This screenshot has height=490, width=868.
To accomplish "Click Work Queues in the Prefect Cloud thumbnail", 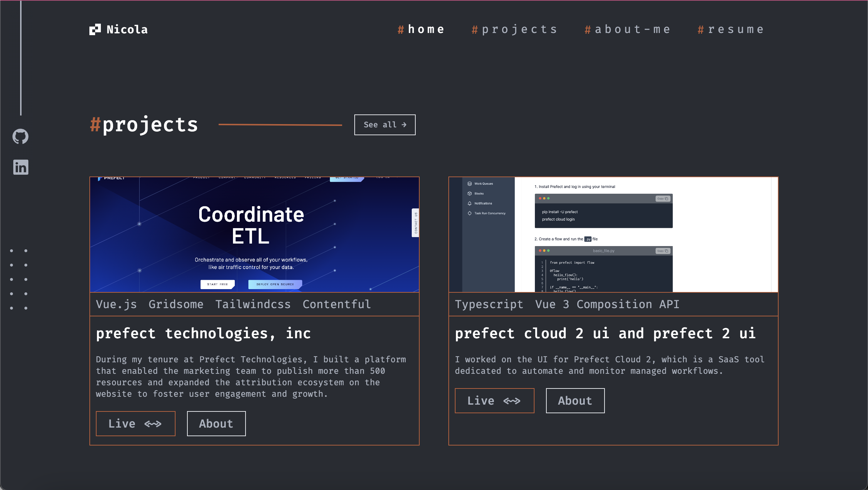I will click(480, 184).
